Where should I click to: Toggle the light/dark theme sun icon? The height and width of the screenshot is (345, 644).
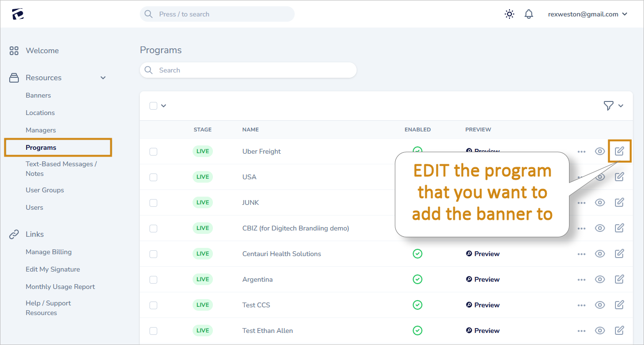(x=509, y=14)
